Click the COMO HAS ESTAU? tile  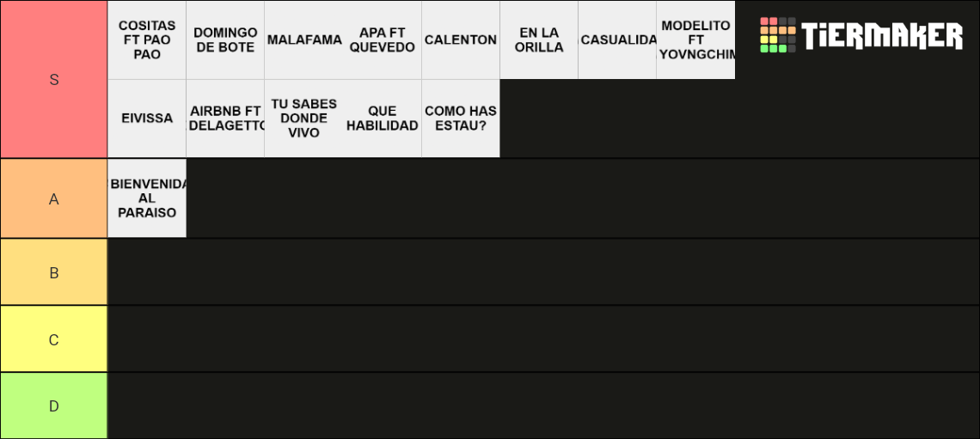coord(461,119)
